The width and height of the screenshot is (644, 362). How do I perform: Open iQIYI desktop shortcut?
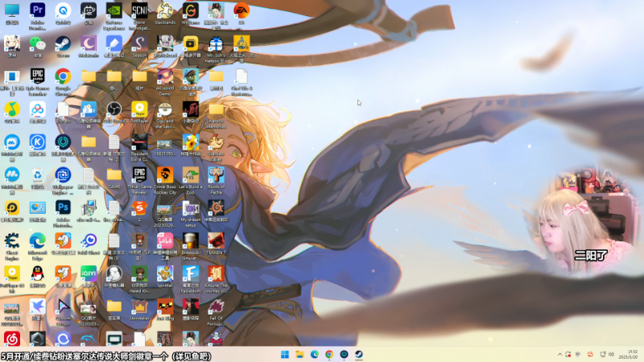click(x=89, y=276)
